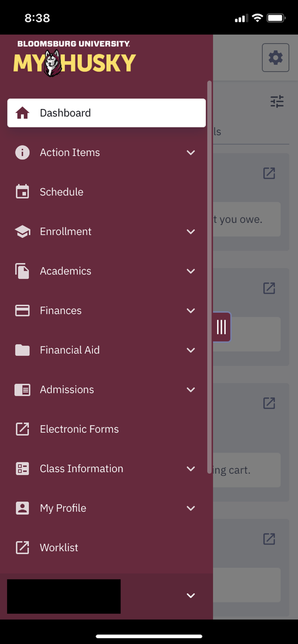The width and height of the screenshot is (298, 644).
Task: Select the Schedule menu entry
Action: pyautogui.click(x=61, y=191)
